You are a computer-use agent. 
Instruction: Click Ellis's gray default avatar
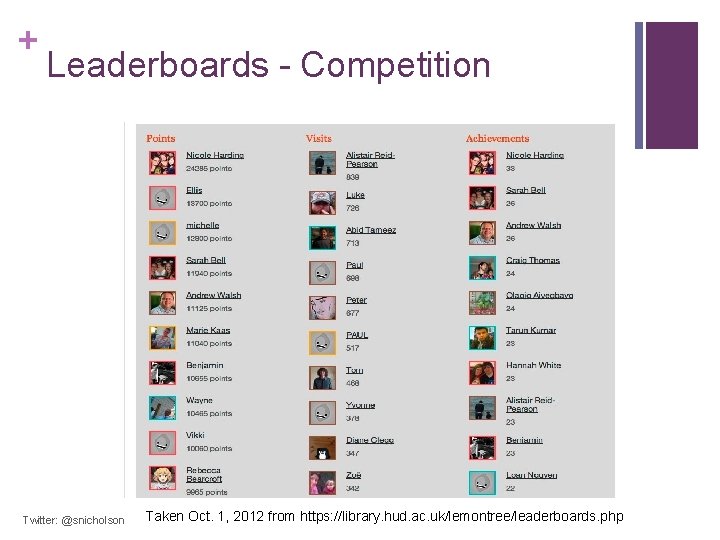[x=162, y=198]
